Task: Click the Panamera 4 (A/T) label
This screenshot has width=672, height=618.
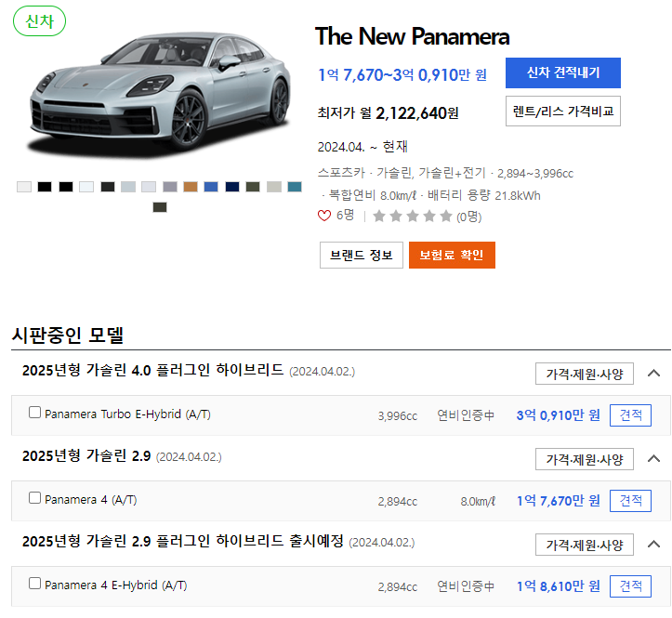Action: pyautogui.click(x=90, y=500)
